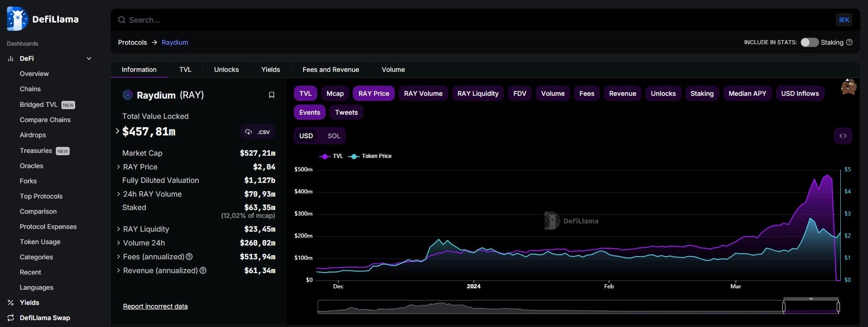Open the DefiLlama Swap sidebar icon

[x=11, y=318]
